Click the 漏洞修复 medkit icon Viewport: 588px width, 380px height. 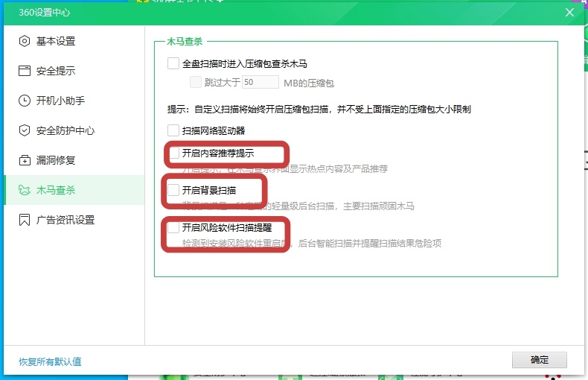point(25,160)
